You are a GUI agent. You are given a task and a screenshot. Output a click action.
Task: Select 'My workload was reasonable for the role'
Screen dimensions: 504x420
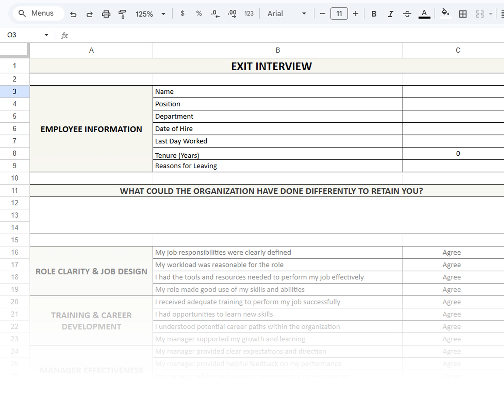[278, 265]
